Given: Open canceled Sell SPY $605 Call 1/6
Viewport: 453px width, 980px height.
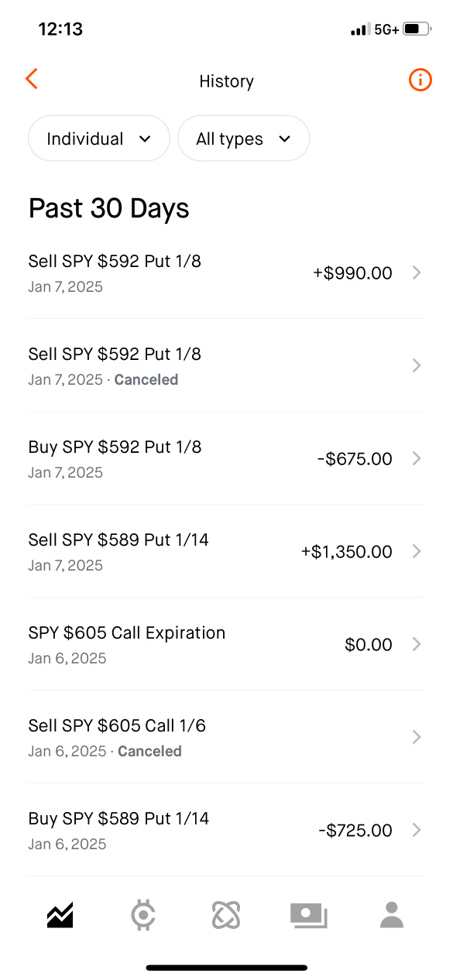Looking at the screenshot, I should [x=226, y=737].
